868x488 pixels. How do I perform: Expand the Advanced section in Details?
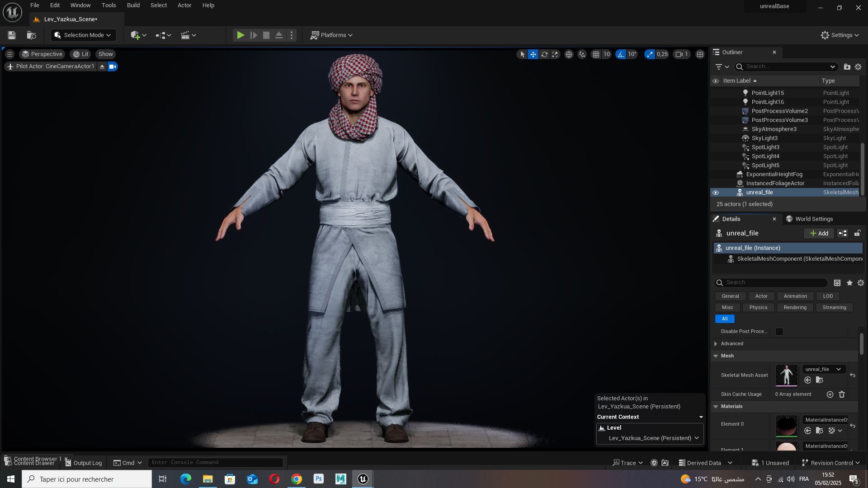[x=716, y=344]
